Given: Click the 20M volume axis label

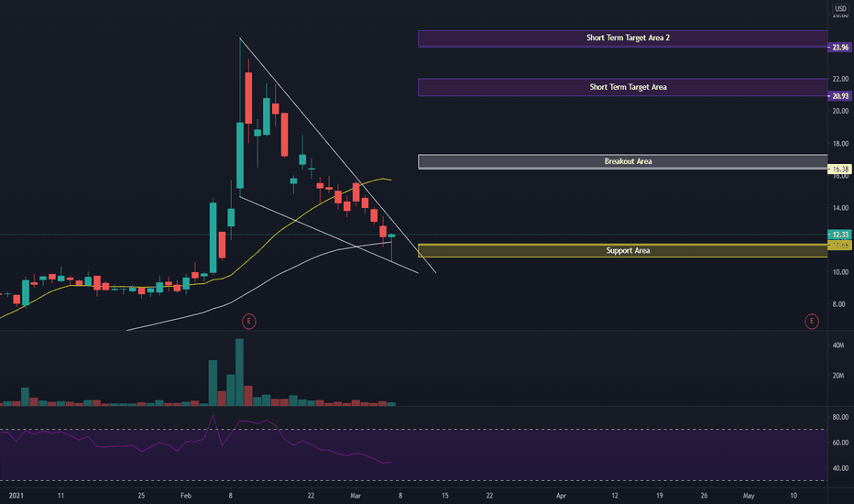Looking at the screenshot, I should point(838,376).
